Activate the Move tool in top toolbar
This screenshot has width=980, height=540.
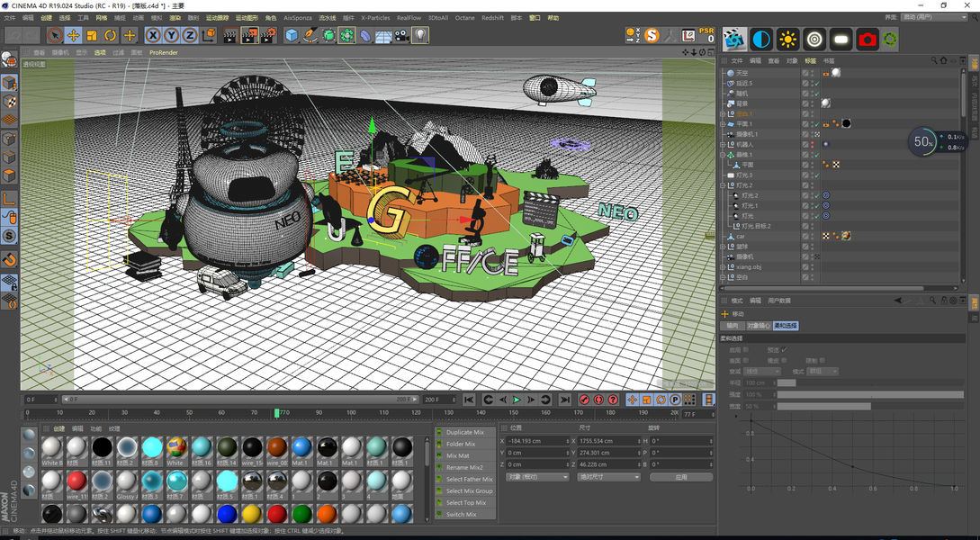(73, 35)
